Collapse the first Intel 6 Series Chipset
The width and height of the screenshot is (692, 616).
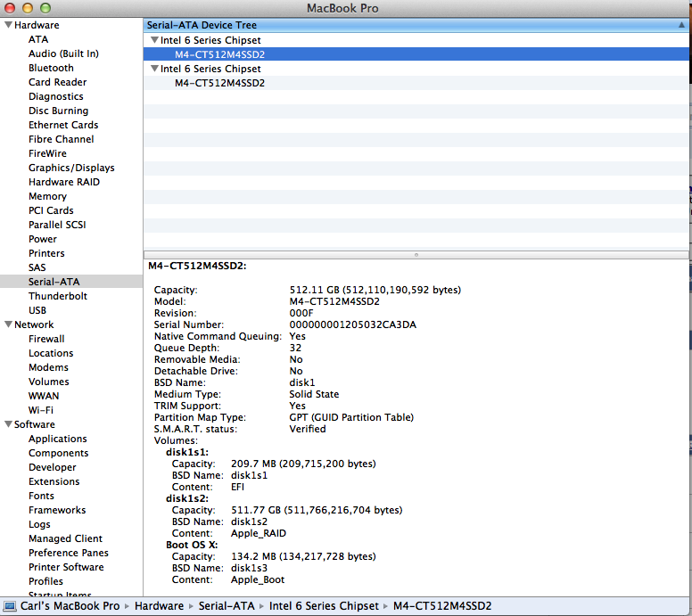pos(154,40)
